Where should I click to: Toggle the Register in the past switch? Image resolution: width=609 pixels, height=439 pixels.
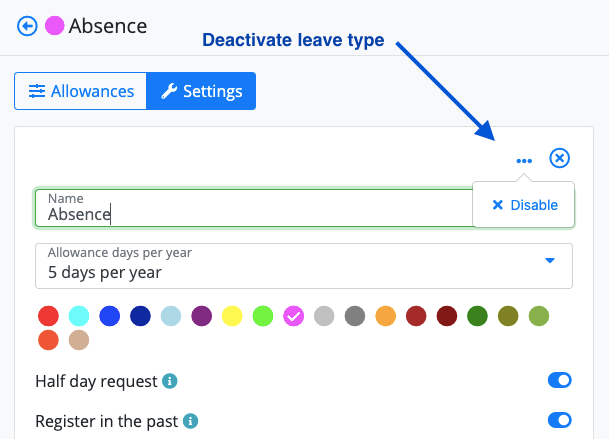pos(559,420)
